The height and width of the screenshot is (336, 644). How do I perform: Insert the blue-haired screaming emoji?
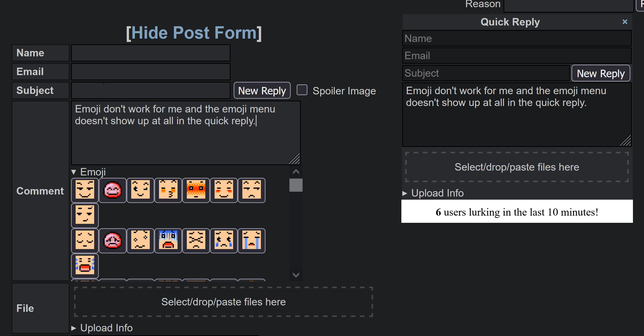point(168,241)
